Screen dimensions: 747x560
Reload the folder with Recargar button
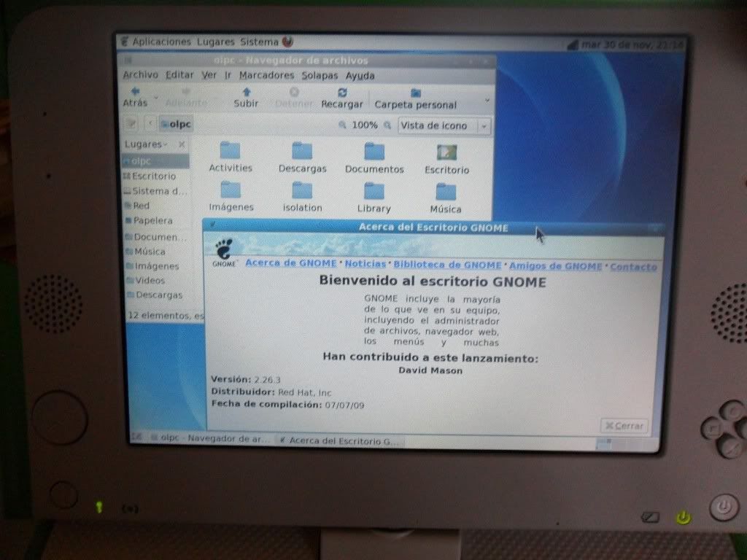[341, 98]
